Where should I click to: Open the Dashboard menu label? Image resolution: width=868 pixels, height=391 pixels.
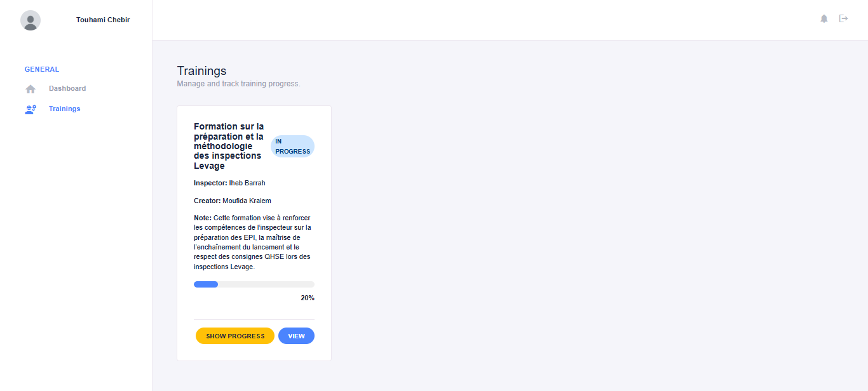coord(67,89)
